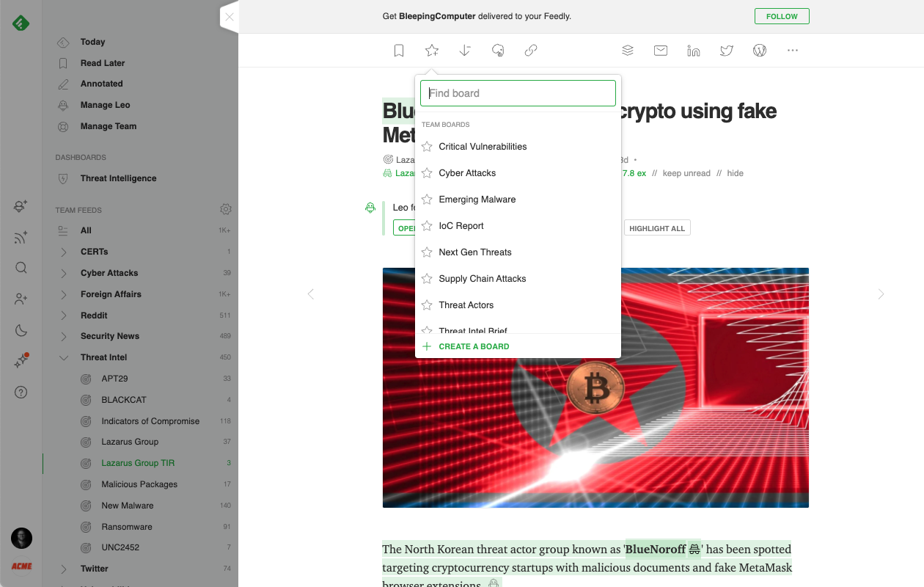Click the LinkedIn share icon
The image size is (924, 587).
[694, 51]
